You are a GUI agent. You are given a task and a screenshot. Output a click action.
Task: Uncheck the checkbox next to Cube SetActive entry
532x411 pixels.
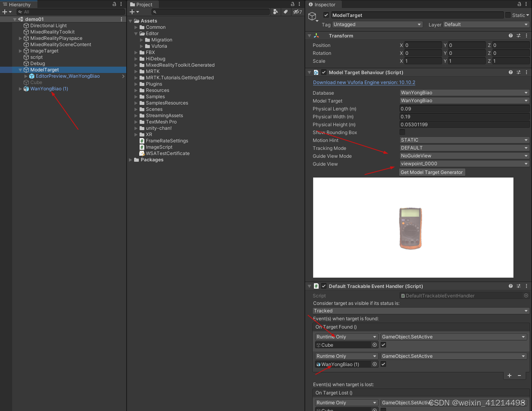click(383, 344)
